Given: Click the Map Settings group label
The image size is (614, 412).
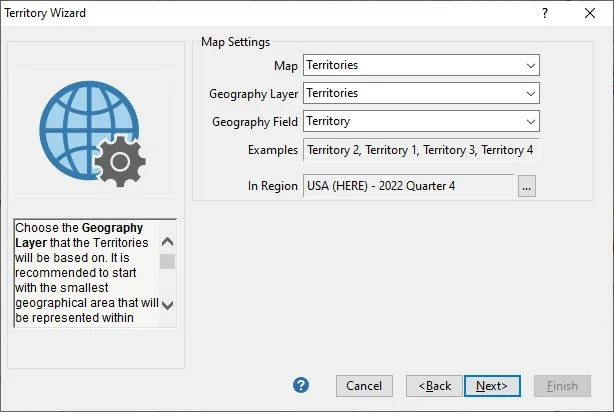Looking at the screenshot, I should click(235, 42).
